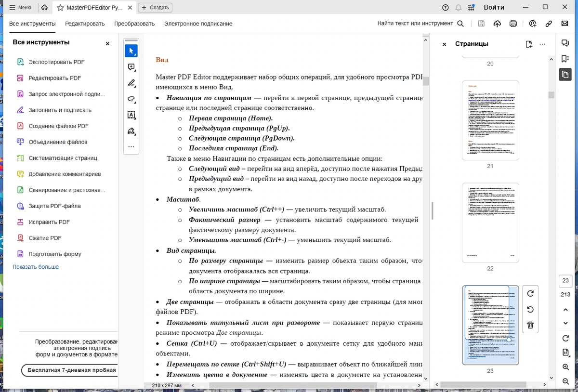Click the copy link icon

(x=549, y=24)
